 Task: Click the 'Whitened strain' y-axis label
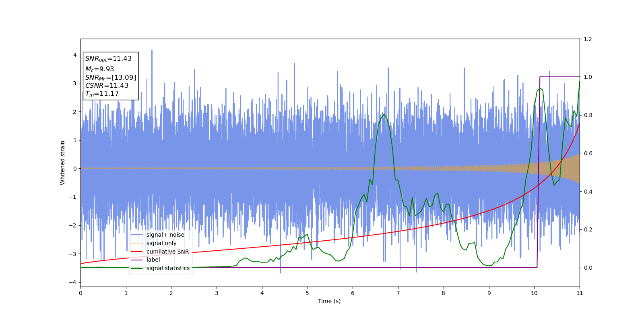click(x=63, y=163)
